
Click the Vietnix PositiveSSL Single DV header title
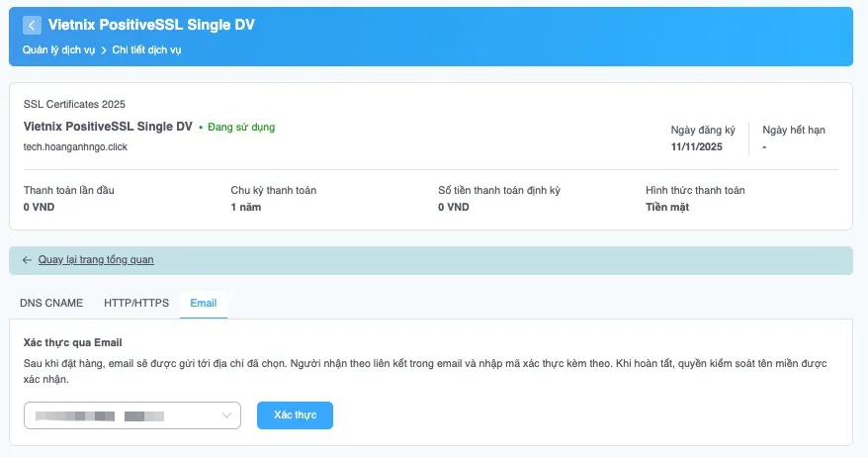[x=151, y=25]
